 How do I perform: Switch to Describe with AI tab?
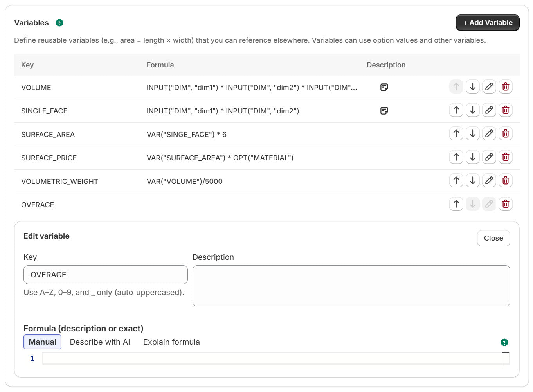pos(100,342)
